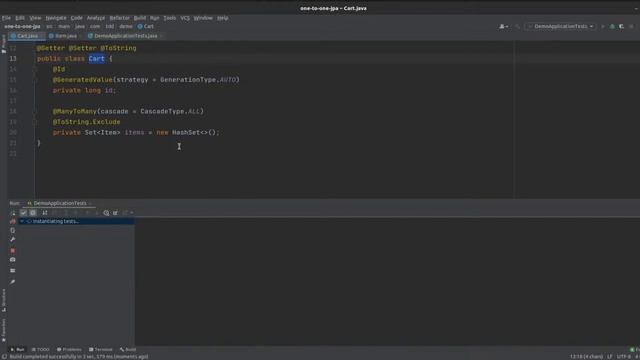The image size is (640, 360).
Task: Select DemoApplicationTests tab in Run panel
Action: pos(60,203)
